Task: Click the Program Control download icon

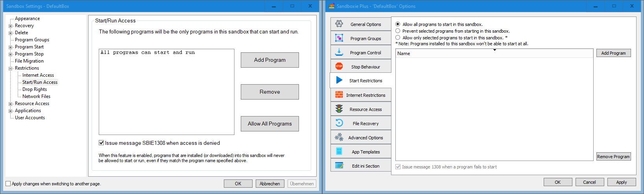Action: pos(339,52)
